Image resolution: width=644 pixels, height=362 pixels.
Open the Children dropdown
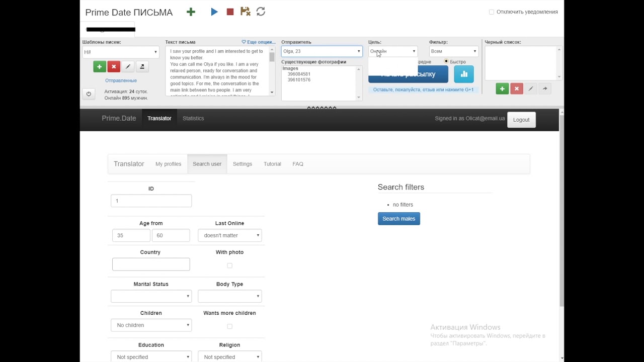point(151,325)
